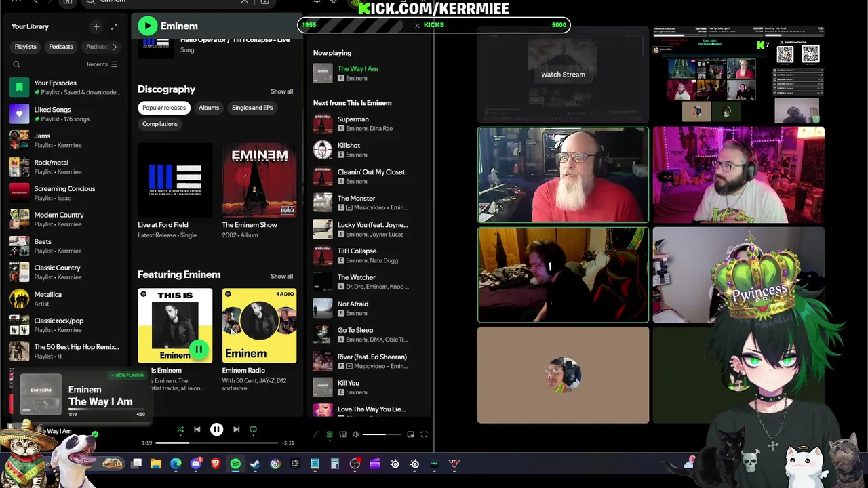Open the Screaming Concious playlist
Viewport: 868px width, 488px height.
[x=66, y=193]
